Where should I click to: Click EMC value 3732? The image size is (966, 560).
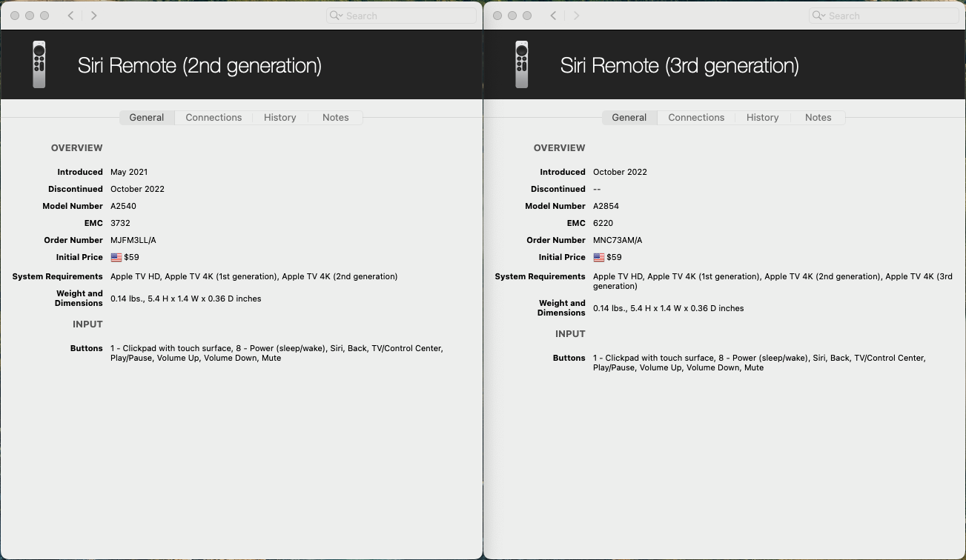[120, 223]
